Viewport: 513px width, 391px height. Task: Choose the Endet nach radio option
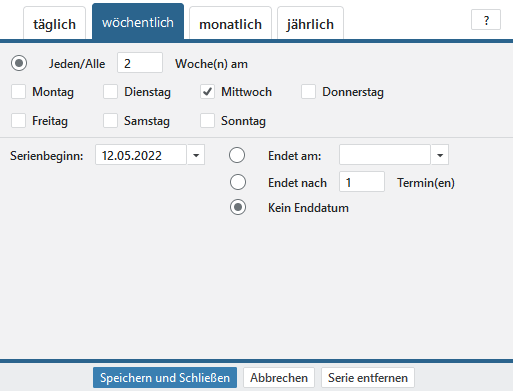coord(238,182)
